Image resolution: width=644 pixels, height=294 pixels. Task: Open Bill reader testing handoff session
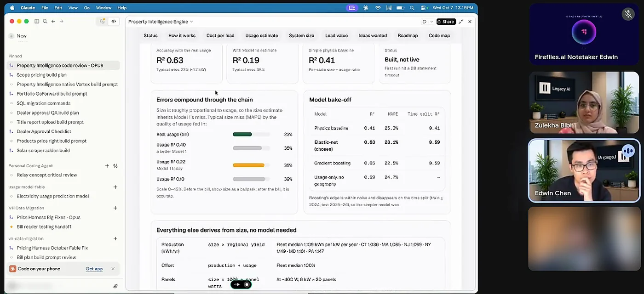[x=63, y=227]
